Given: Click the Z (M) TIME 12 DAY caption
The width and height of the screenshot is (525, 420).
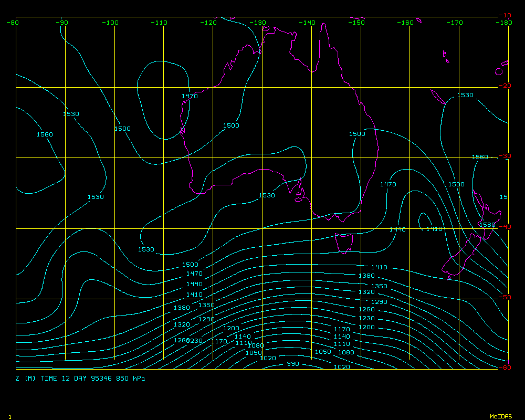Looking at the screenshot, I should pos(58,379).
